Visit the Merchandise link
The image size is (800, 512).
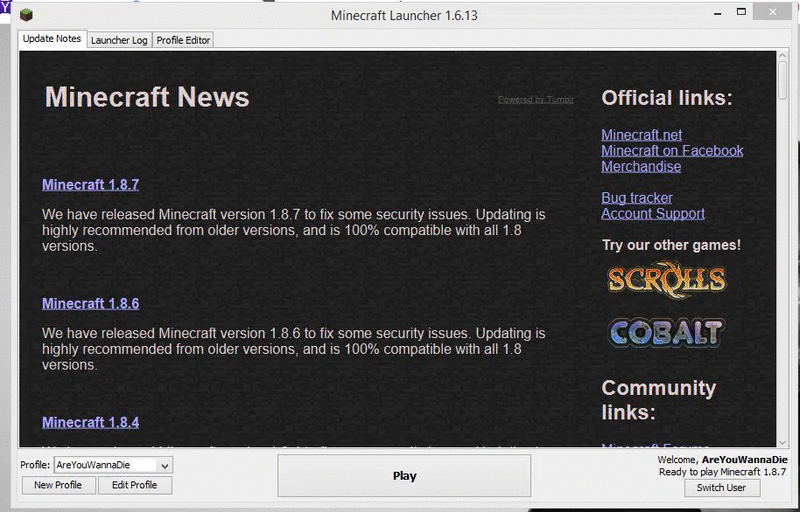(x=641, y=167)
